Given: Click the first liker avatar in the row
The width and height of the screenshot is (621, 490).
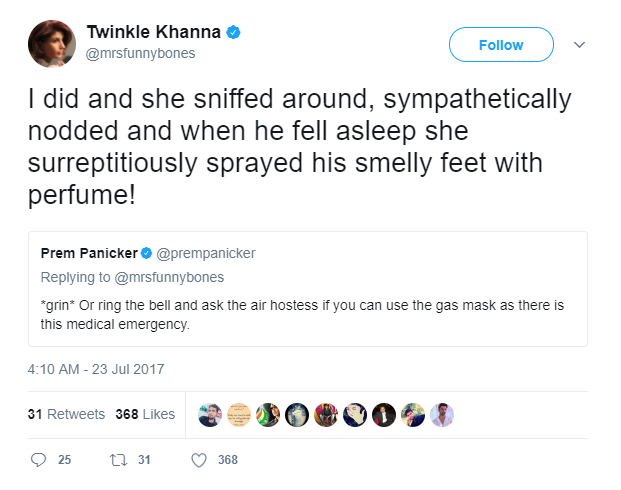Looking at the screenshot, I should 209,414.
